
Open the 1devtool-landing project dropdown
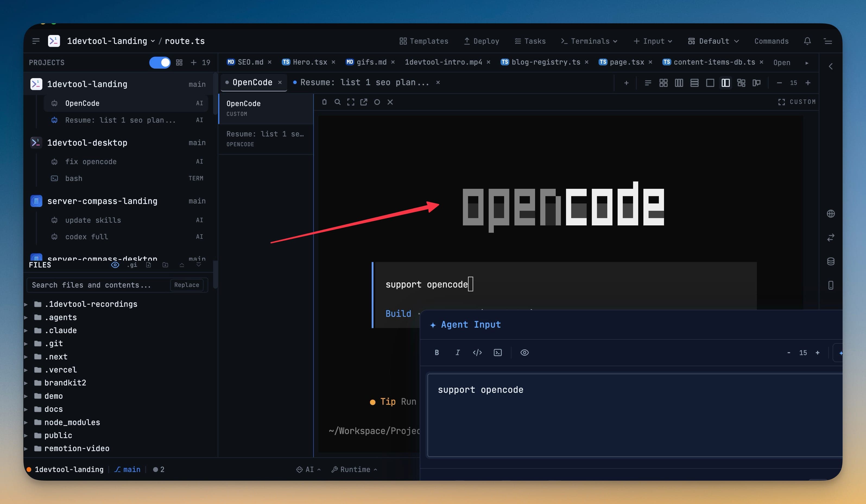point(111,41)
